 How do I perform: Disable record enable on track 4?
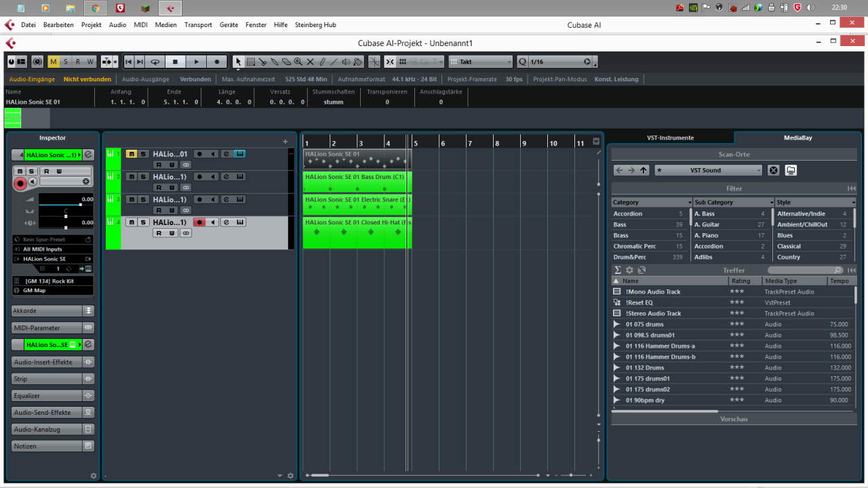[x=199, y=222]
